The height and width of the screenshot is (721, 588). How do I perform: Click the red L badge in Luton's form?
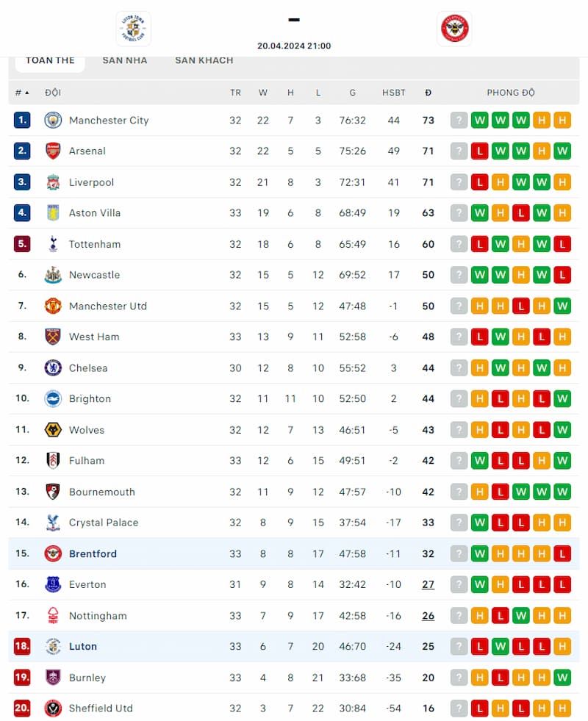coord(479,646)
